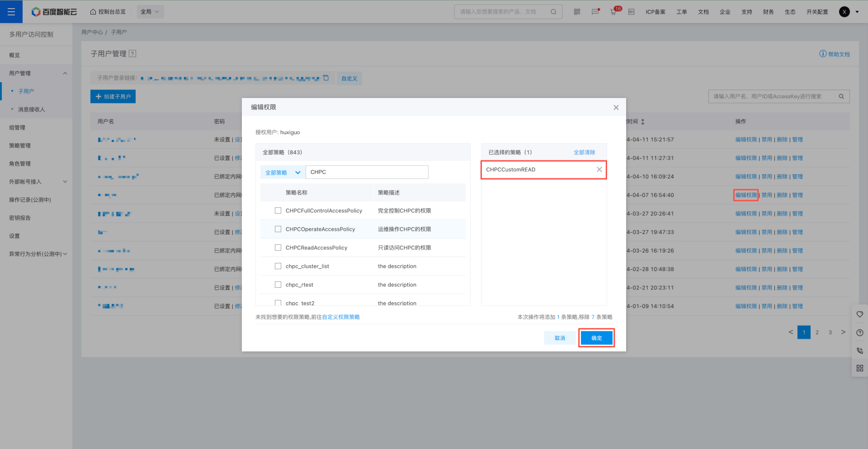Close the 编辑权限 dialog
Viewport: 868px width, 449px height.
tap(616, 108)
